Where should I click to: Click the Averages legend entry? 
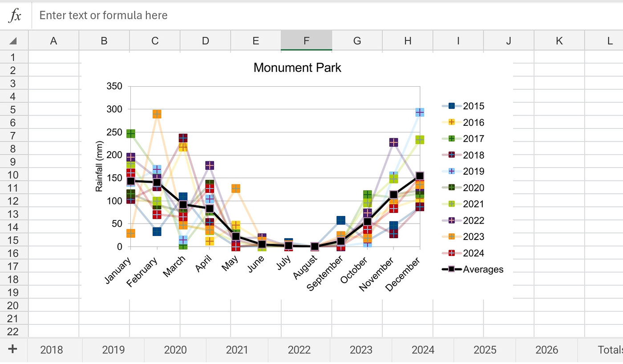483,269
